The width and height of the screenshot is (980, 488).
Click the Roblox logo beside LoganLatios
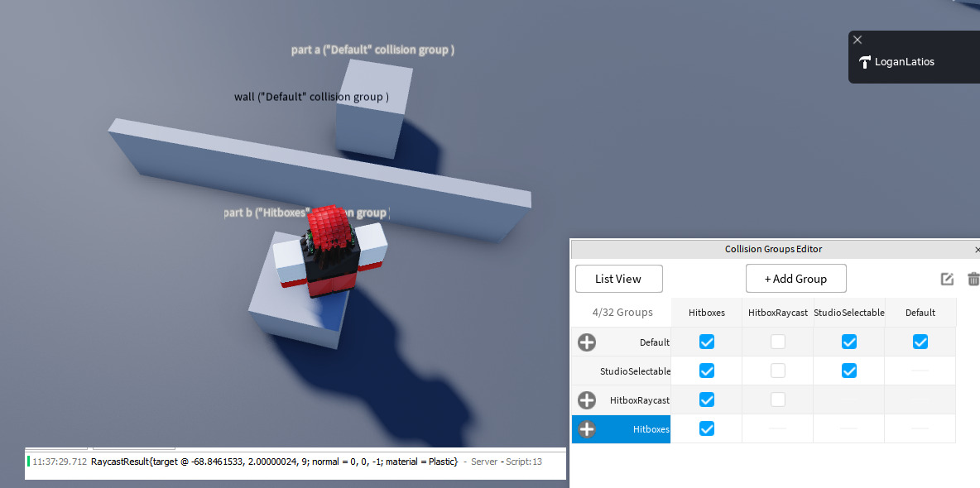865,61
